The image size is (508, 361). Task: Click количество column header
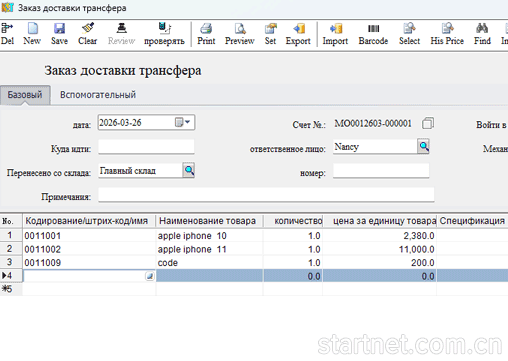pyautogui.click(x=293, y=221)
